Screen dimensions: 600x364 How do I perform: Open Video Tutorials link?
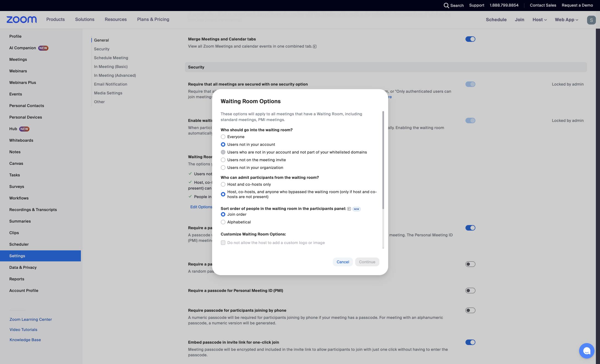click(x=23, y=330)
